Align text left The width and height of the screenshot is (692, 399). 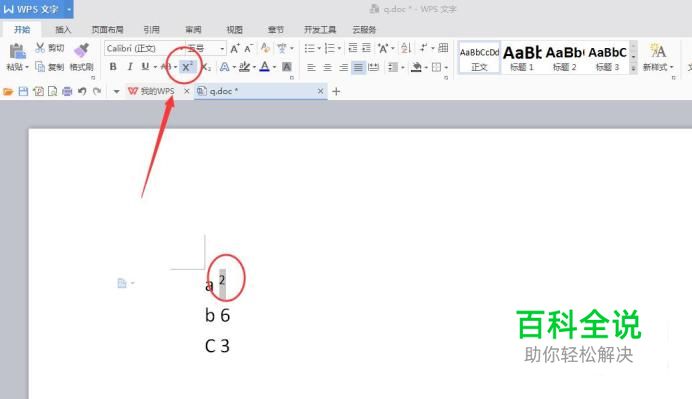pos(311,67)
